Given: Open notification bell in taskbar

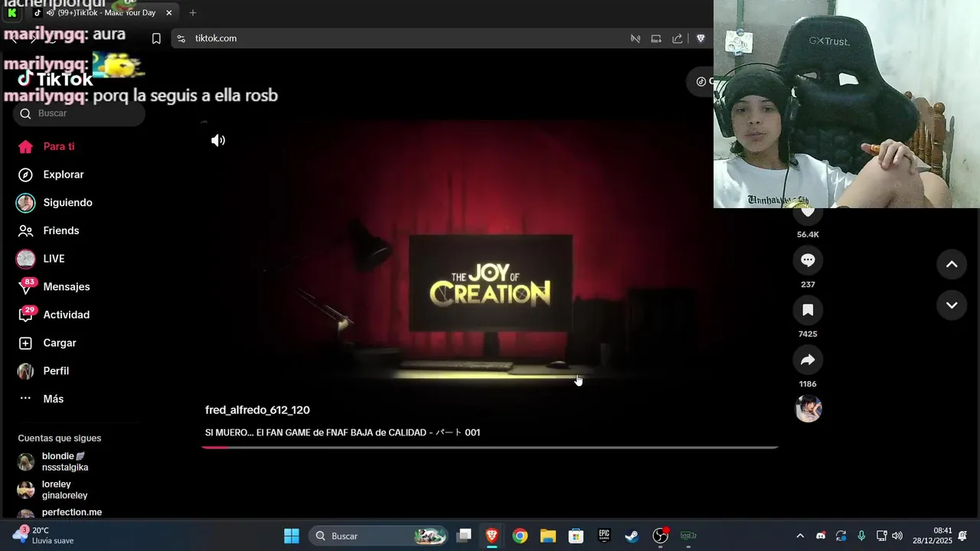Looking at the screenshot, I should pyautogui.click(x=962, y=536).
